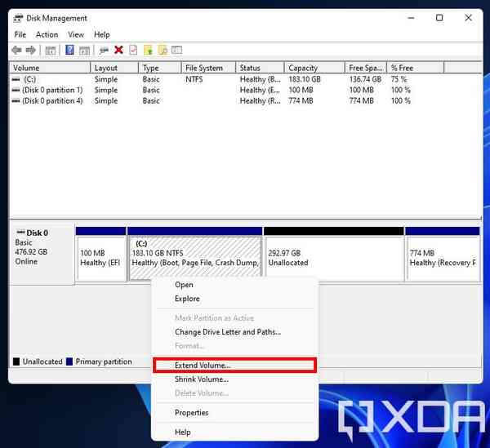Select the 292.97 GB Unallocated space block

(x=334, y=255)
